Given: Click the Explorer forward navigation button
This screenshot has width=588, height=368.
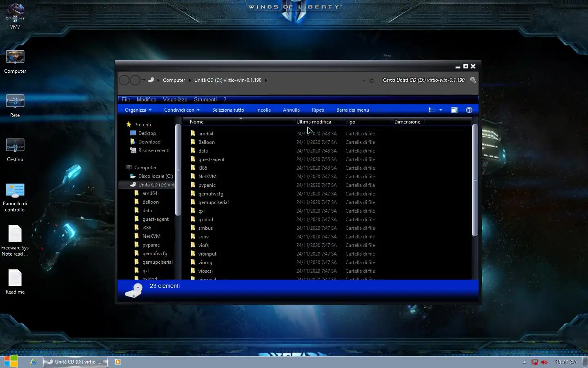Looking at the screenshot, I should (x=135, y=80).
